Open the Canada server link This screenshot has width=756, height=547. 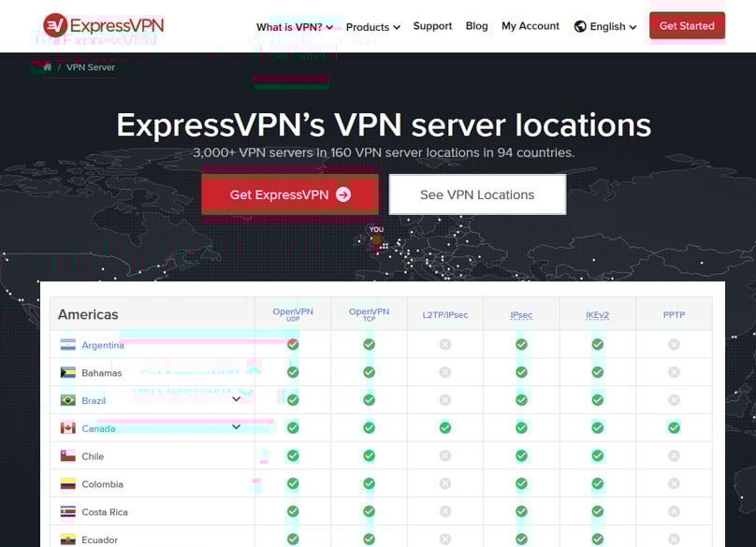coord(98,428)
